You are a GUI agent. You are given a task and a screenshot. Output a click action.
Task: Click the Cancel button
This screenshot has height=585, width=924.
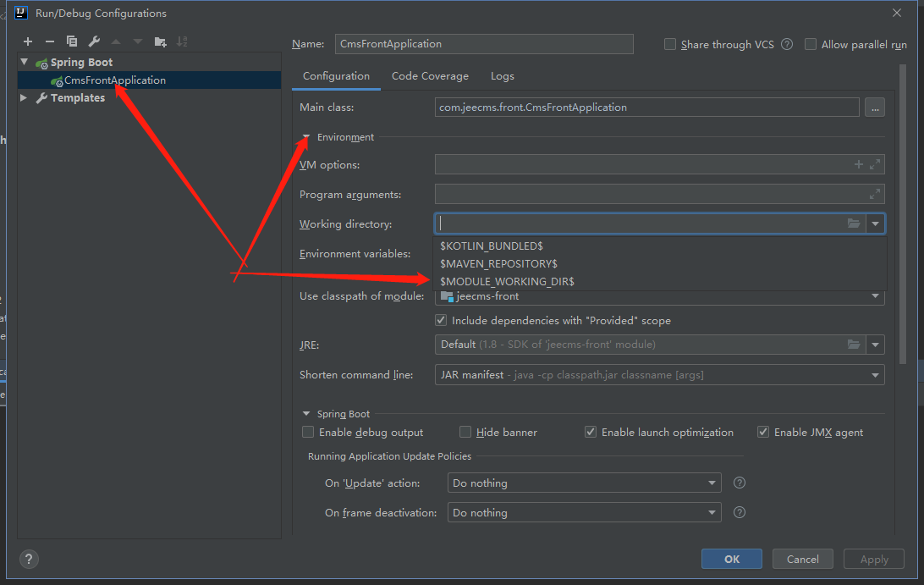pyautogui.click(x=802, y=559)
